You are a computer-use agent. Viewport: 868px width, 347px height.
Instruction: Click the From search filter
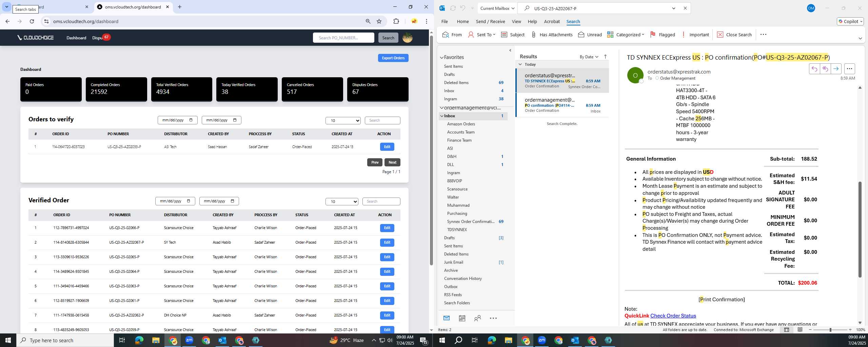[x=452, y=35]
